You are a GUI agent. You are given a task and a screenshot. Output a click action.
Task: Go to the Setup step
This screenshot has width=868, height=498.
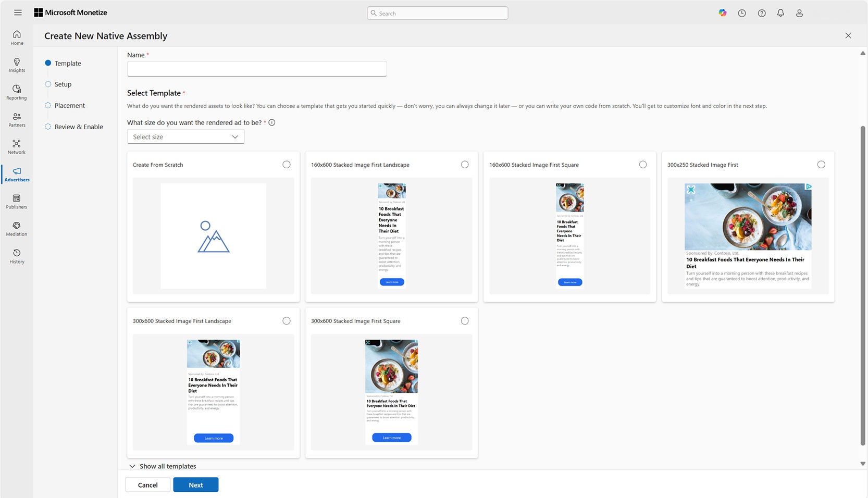click(63, 84)
